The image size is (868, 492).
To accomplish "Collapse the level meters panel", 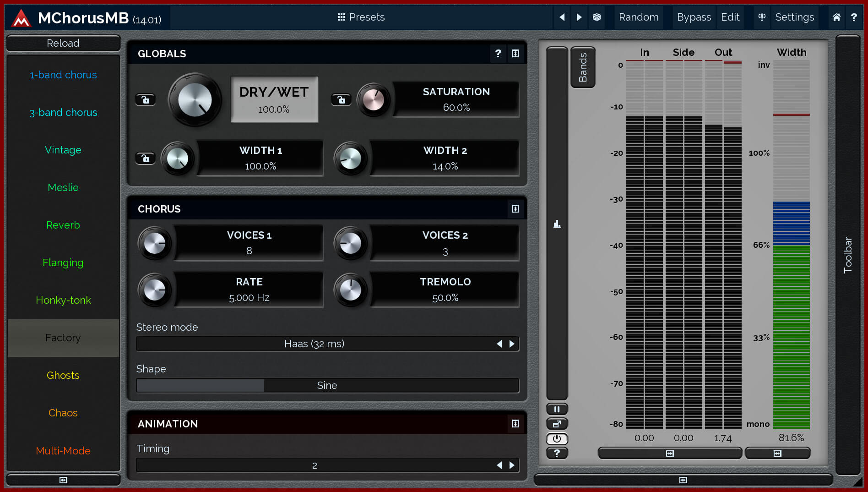I will (670, 453).
